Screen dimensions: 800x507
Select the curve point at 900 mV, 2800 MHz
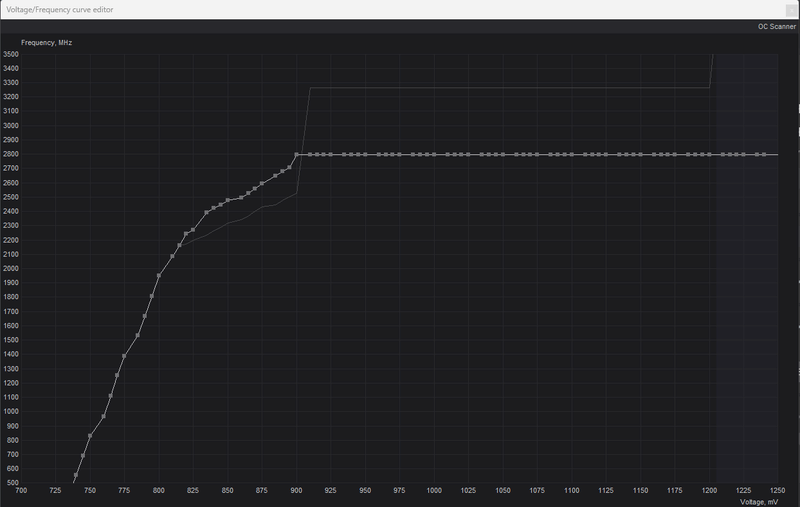point(296,155)
